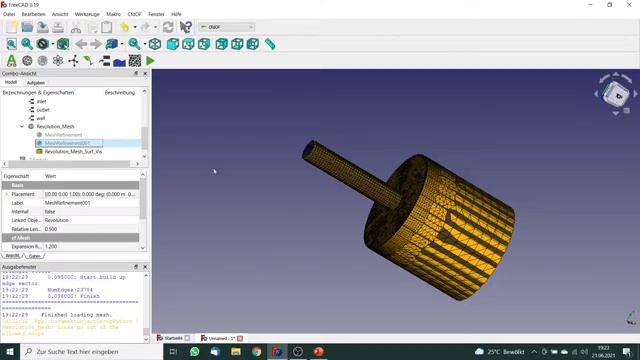Set the front view cube
Screen dimensions: 640x360
pos(173,44)
